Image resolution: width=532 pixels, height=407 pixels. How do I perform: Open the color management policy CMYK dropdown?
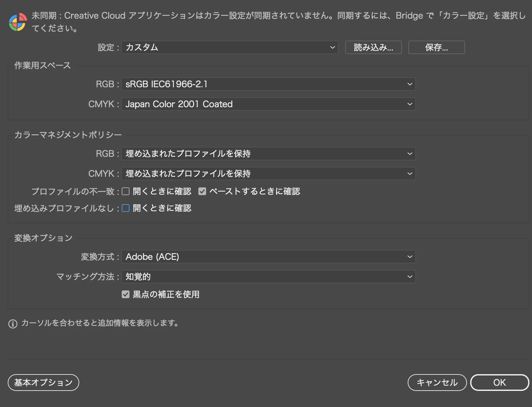268,174
